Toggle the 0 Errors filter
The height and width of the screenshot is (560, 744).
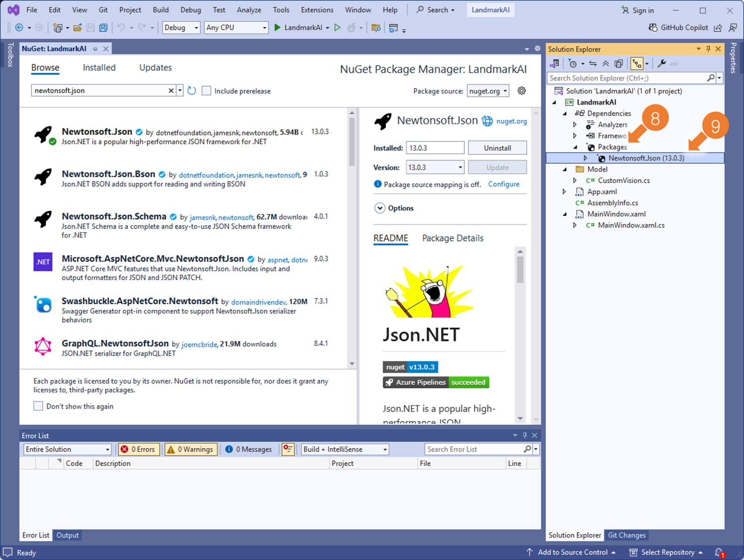tap(139, 449)
